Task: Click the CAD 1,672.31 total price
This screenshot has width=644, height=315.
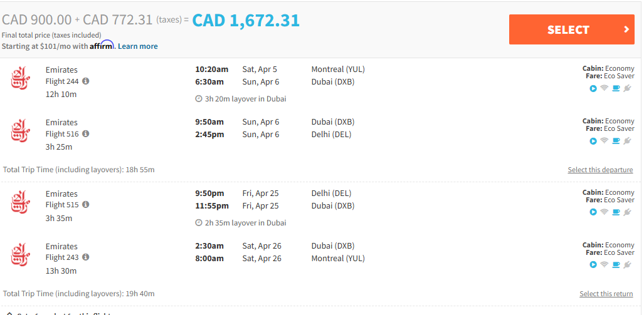Action: pos(246,21)
